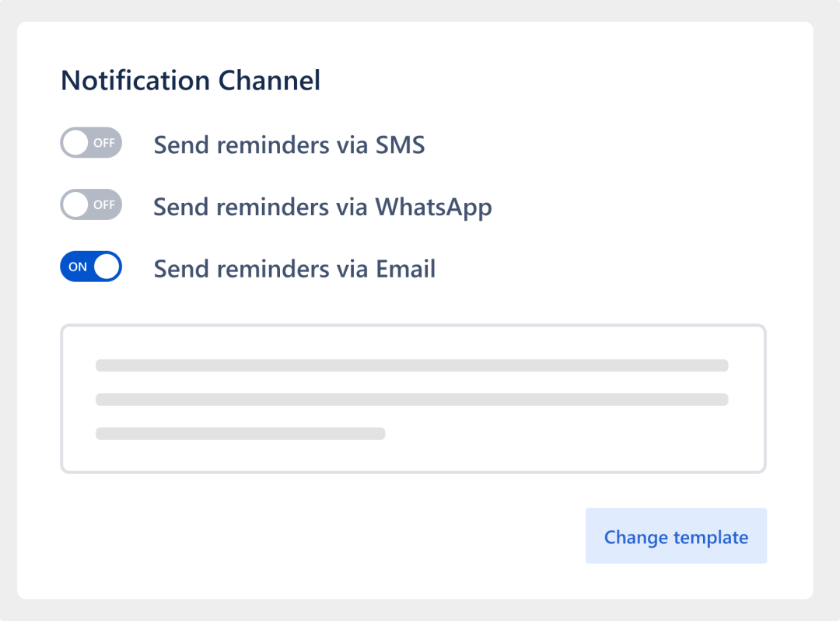Click the OFF text in the WhatsApp switch

click(x=104, y=205)
